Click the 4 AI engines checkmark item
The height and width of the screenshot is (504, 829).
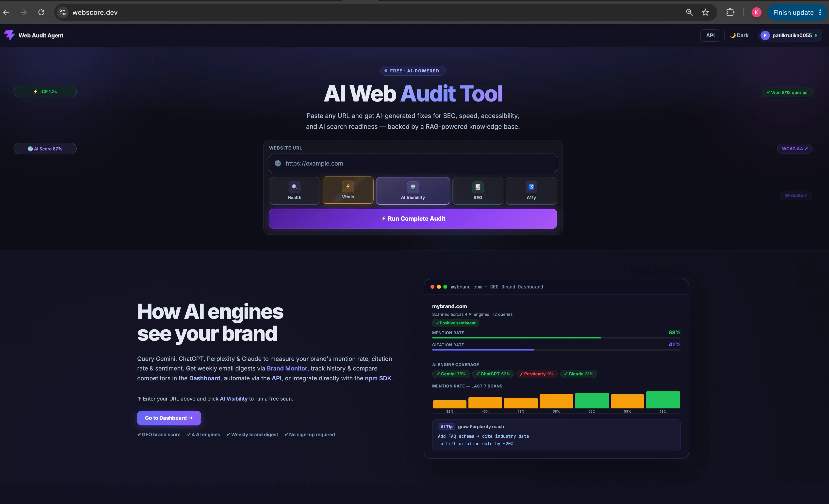pos(203,435)
